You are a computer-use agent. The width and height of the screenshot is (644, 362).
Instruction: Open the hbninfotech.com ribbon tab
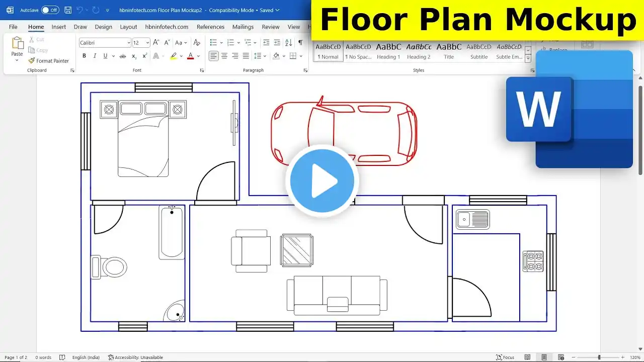pyautogui.click(x=167, y=27)
